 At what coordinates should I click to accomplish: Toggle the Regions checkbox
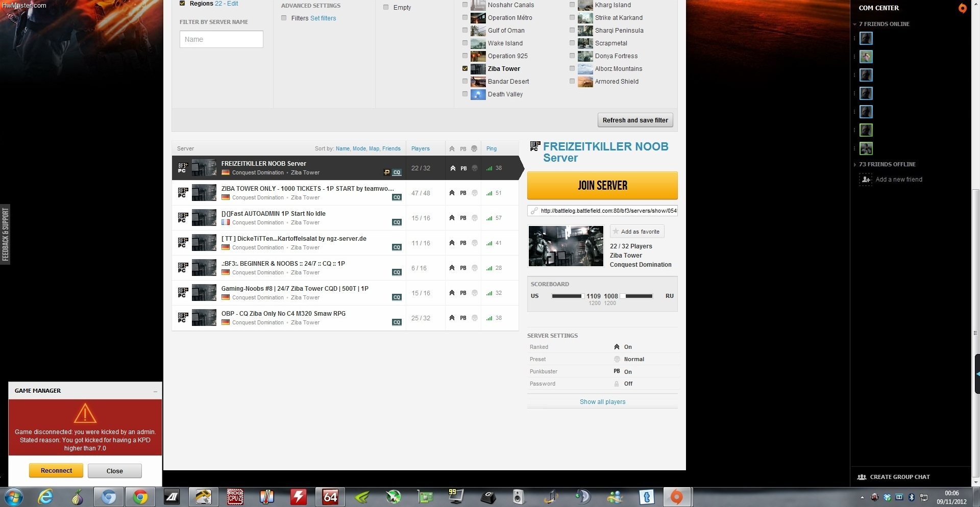182,3
